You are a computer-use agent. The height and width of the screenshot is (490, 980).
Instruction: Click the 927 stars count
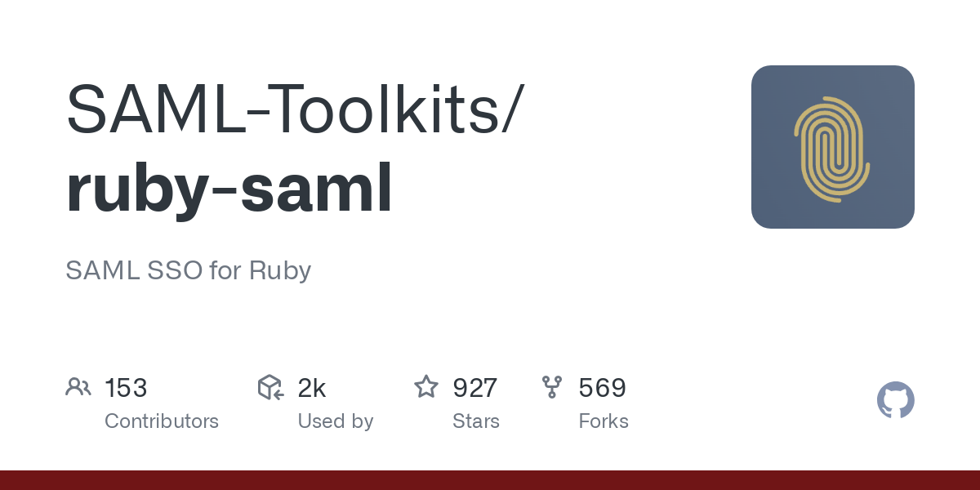tap(475, 388)
